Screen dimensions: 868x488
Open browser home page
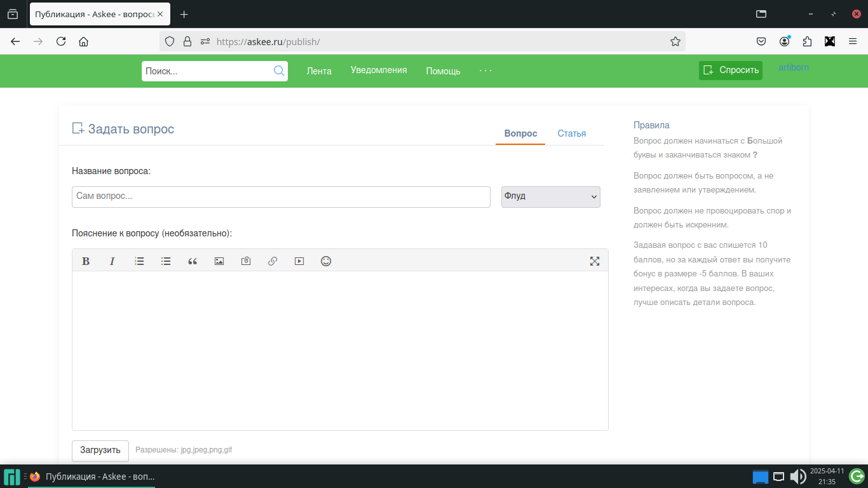pos(83,41)
